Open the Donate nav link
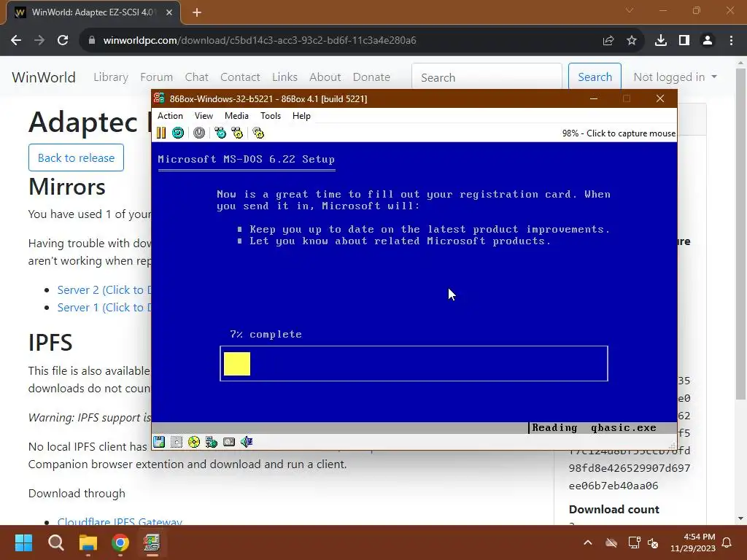 (x=371, y=77)
